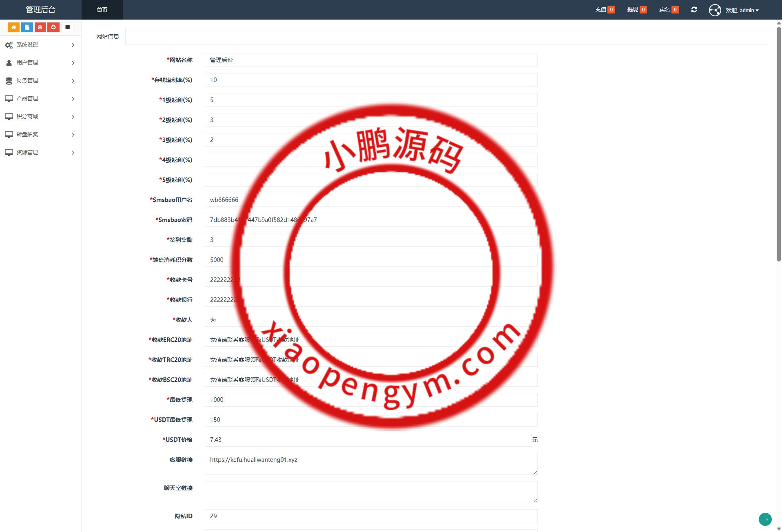Click the blue document shortcut icon
Image resolution: width=782 pixels, height=532 pixels.
click(x=27, y=27)
